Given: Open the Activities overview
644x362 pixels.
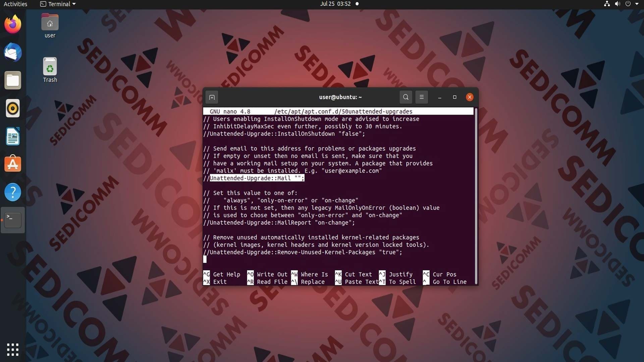Looking at the screenshot, I should pos(15,4).
